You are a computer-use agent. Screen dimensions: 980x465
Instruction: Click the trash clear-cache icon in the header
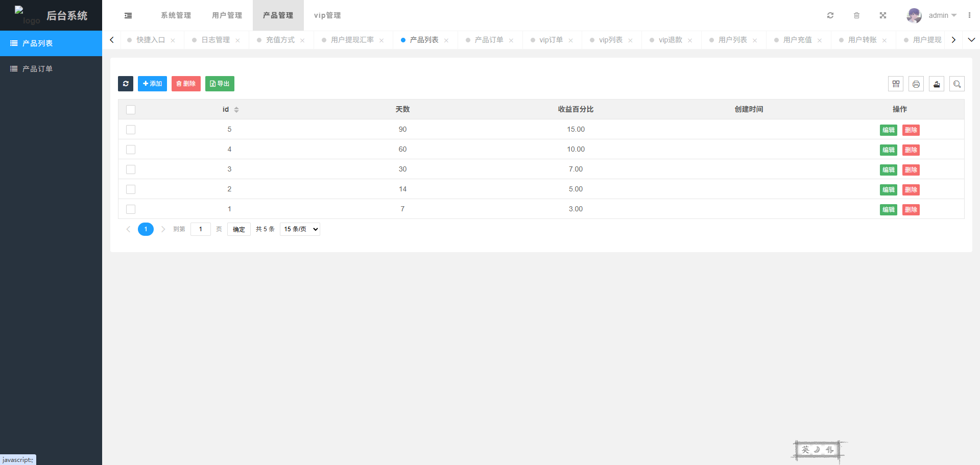pos(856,15)
